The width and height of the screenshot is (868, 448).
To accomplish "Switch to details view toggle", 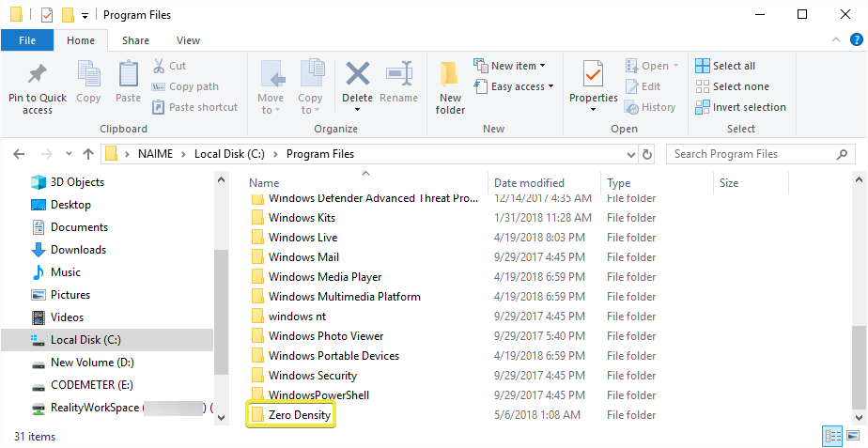I will click(x=832, y=436).
